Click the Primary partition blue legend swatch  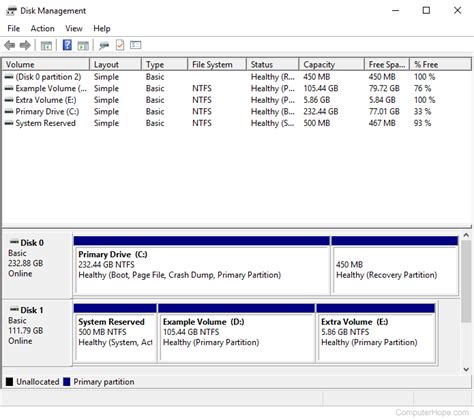(67, 382)
